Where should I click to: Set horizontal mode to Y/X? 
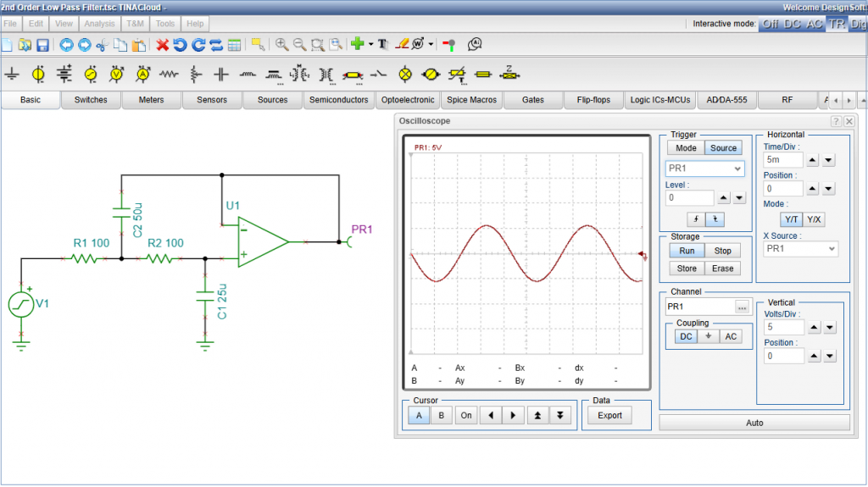click(813, 219)
